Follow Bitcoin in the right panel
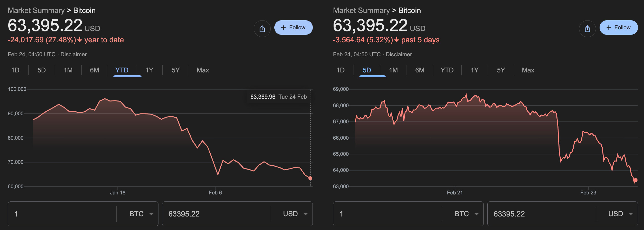644x230 pixels. 618,28
